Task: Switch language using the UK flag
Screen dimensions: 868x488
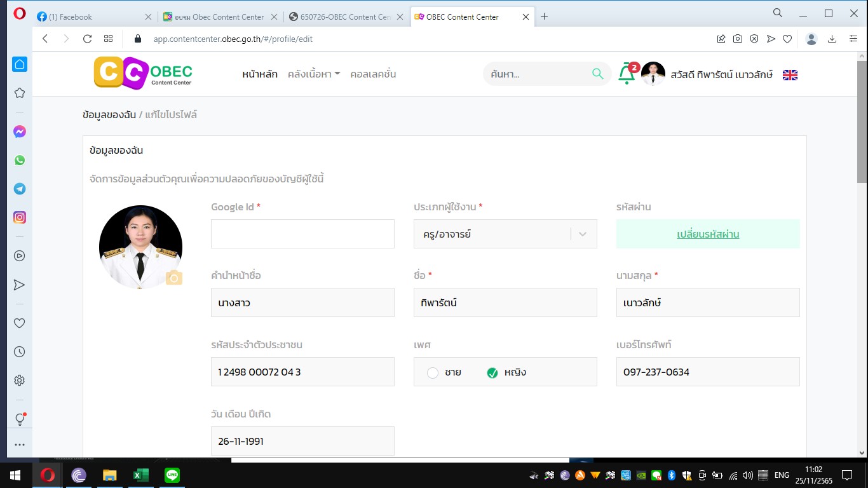Action: 790,75
